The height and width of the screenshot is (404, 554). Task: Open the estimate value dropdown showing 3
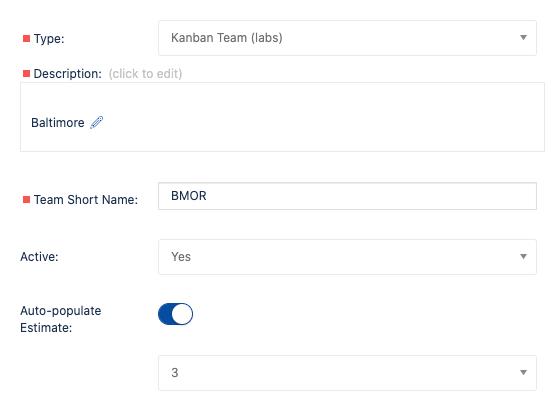tap(347, 373)
